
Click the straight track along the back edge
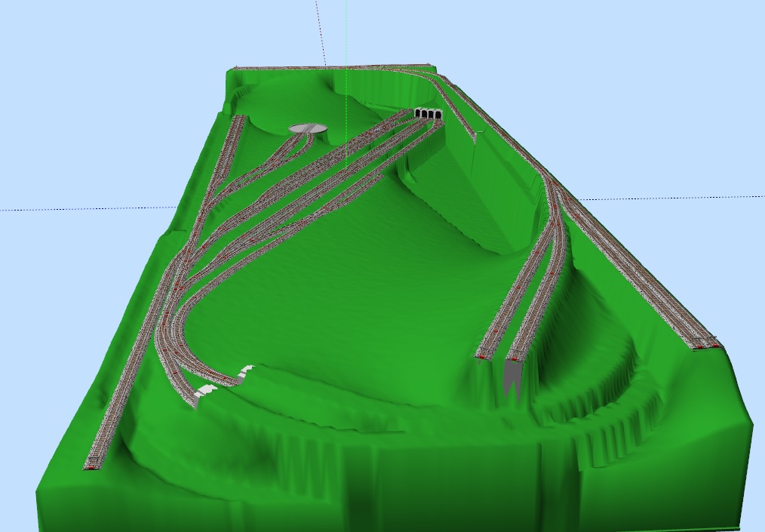[332, 67]
